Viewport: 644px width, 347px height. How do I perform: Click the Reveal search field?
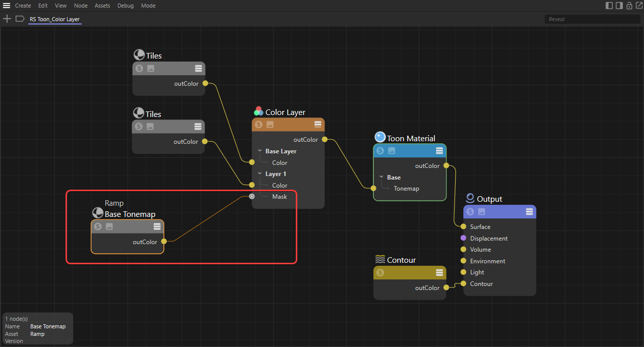592,19
